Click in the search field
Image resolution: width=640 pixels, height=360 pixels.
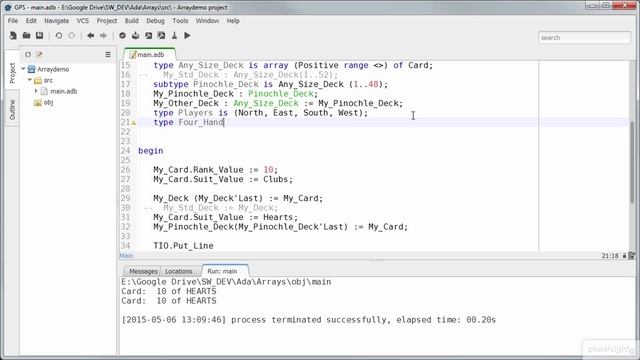(584, 38)
